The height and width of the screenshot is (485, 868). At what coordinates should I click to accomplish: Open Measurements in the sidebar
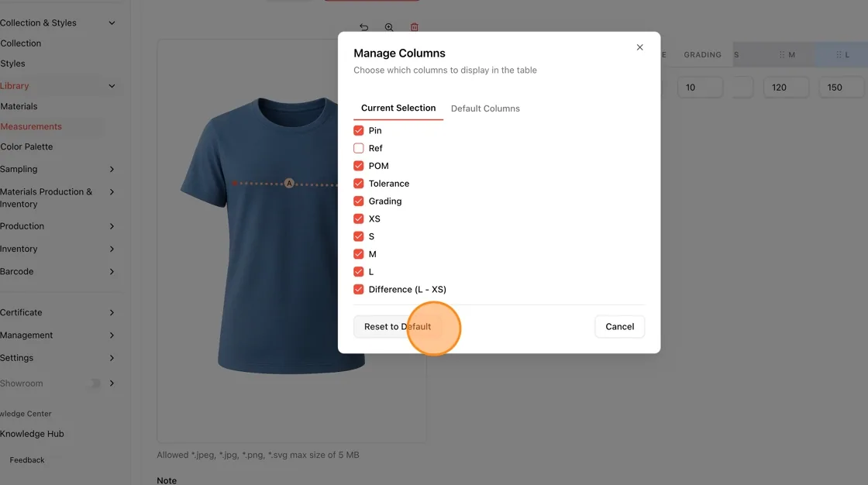pyautogui.click(x=31, y=126)
